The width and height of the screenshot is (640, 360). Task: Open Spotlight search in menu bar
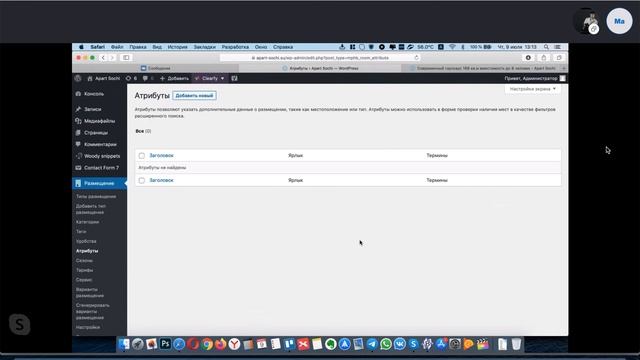point(546,47)
